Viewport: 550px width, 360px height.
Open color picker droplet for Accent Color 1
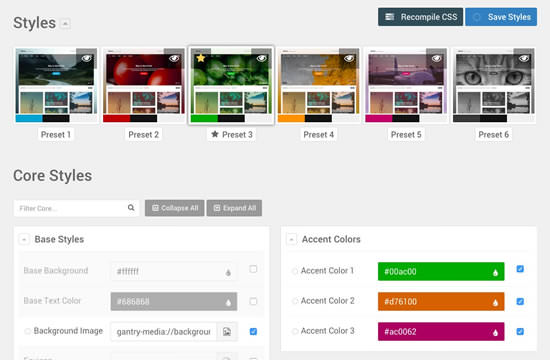pos(495,272)
